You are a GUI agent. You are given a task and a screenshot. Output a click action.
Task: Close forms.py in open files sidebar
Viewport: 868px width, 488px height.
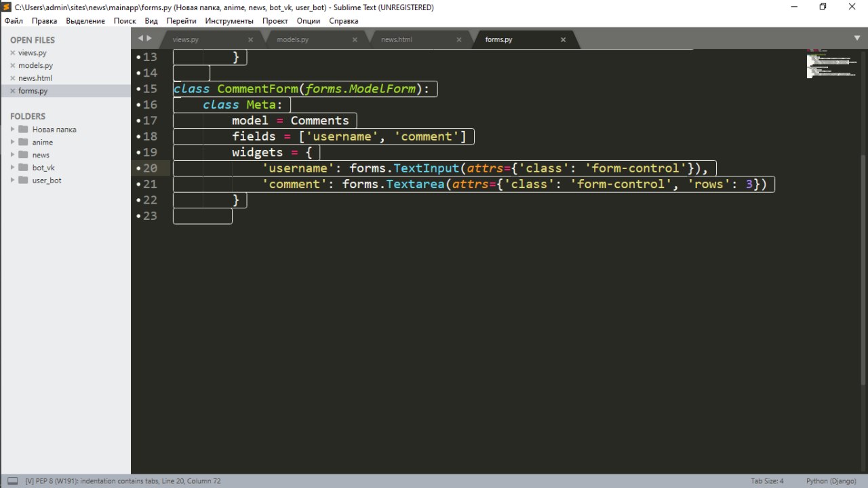(x=12, y=91)
